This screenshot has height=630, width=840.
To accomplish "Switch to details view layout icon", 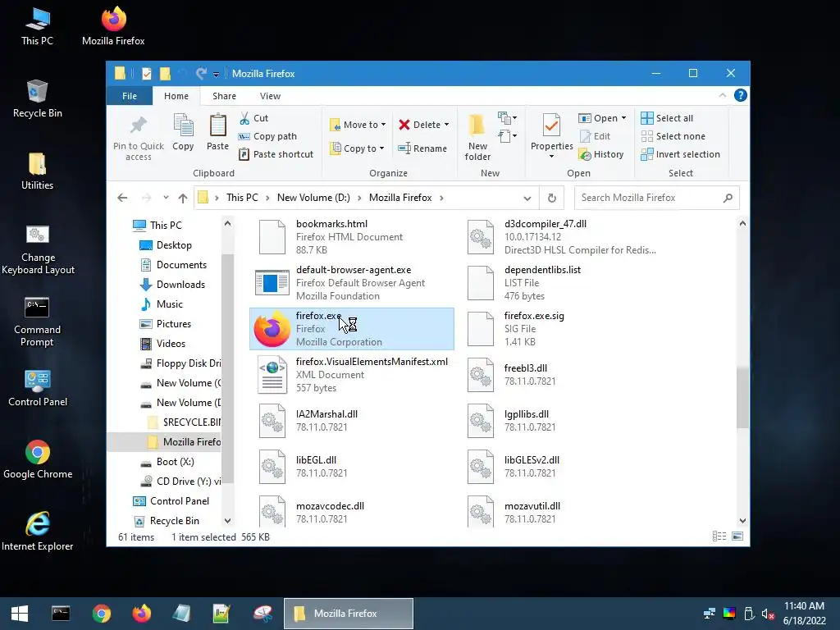I will tap(719, 536).
